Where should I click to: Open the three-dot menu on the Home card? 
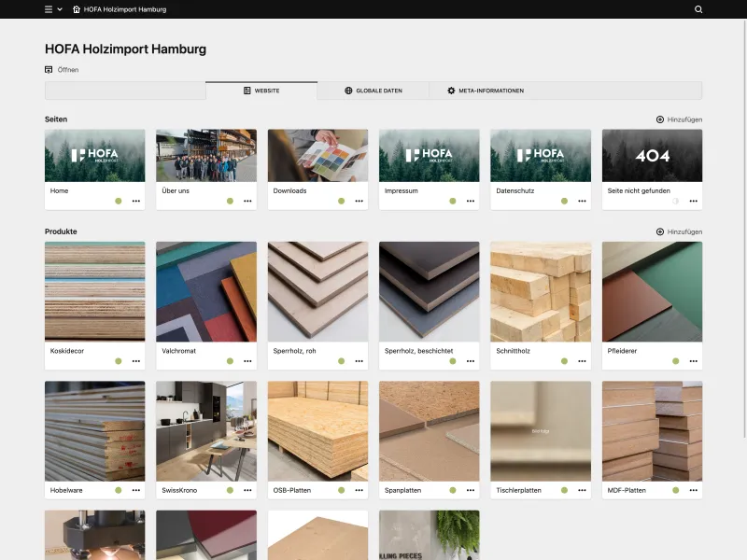(x=135, y=200)
